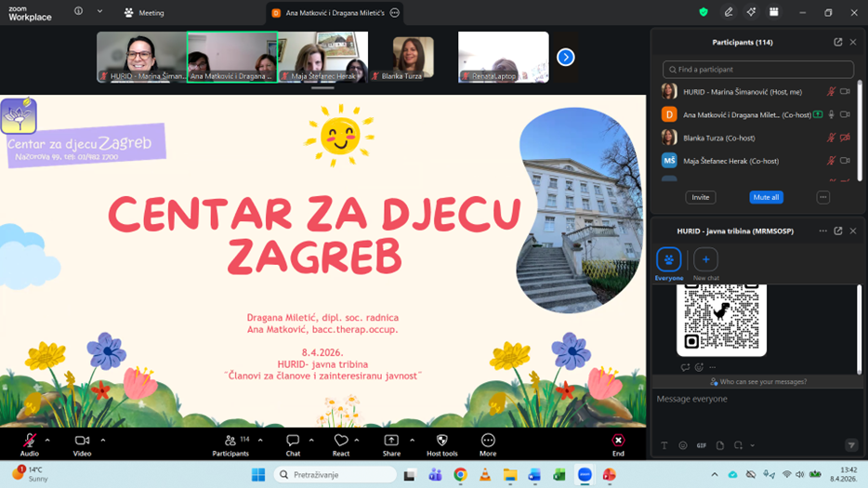Viewport: 868px width, 488px height.
Task: Click the green encryption shield icon
Action: pos(704,13)
